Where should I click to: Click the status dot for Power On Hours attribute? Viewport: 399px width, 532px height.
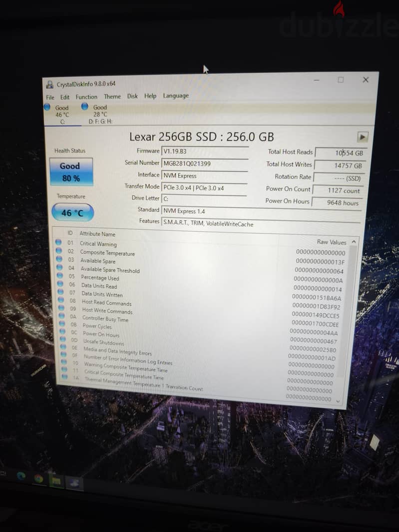[62, 331]
